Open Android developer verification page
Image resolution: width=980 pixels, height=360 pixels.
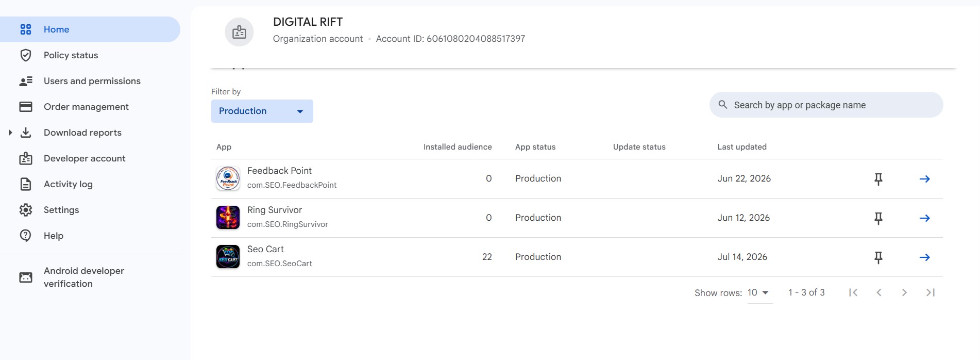(84, 277)
